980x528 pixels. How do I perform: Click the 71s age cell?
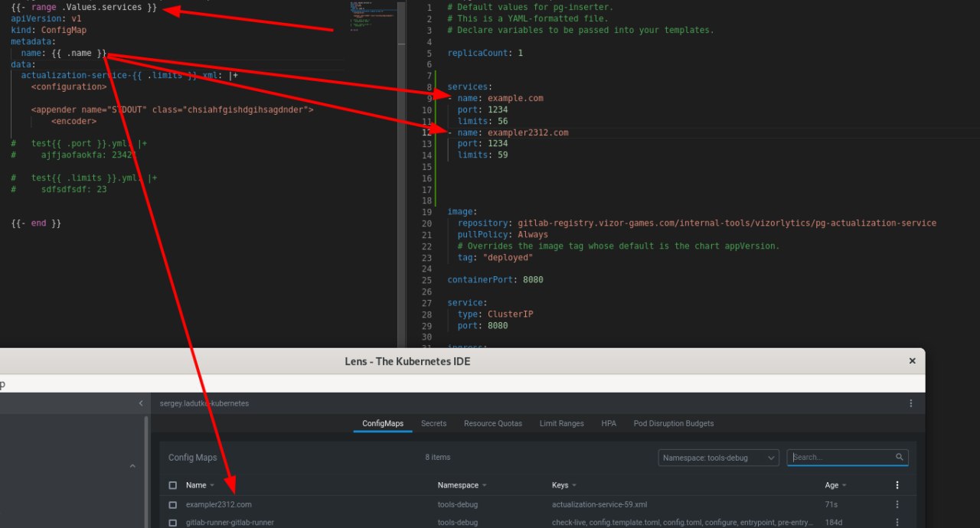[x=831, y=504]
